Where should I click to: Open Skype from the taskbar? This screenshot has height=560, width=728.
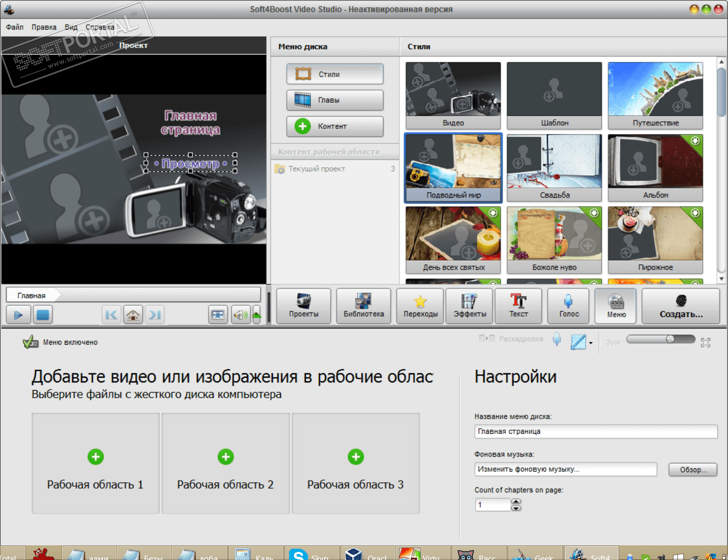click(x=310, y=554)
